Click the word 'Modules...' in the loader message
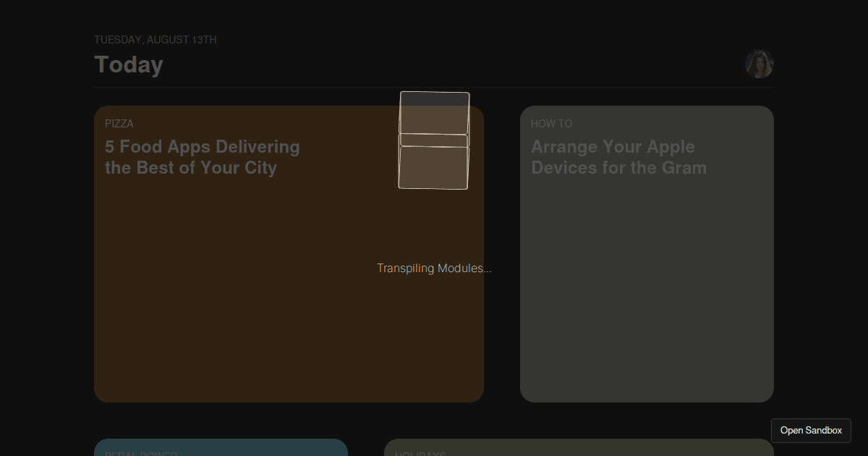This screenshot has width=868, height=456. click(464, 269)
